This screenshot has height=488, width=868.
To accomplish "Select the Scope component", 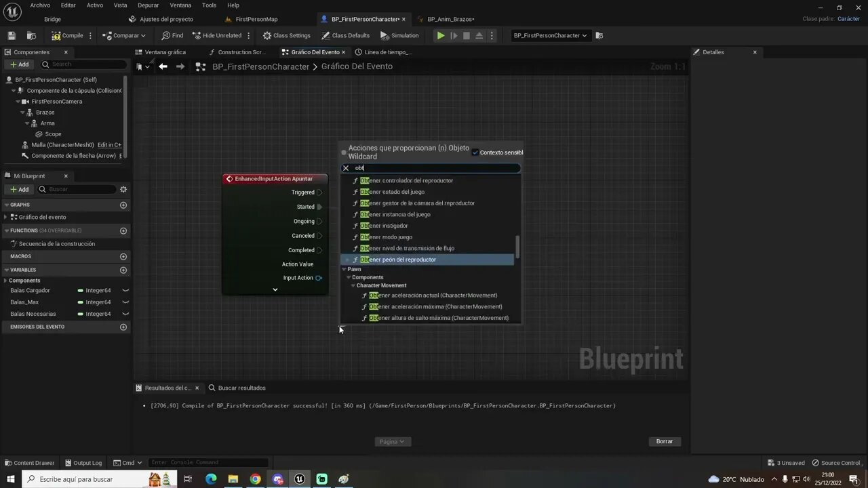I will pyautogui.click(x=53, y=134).
